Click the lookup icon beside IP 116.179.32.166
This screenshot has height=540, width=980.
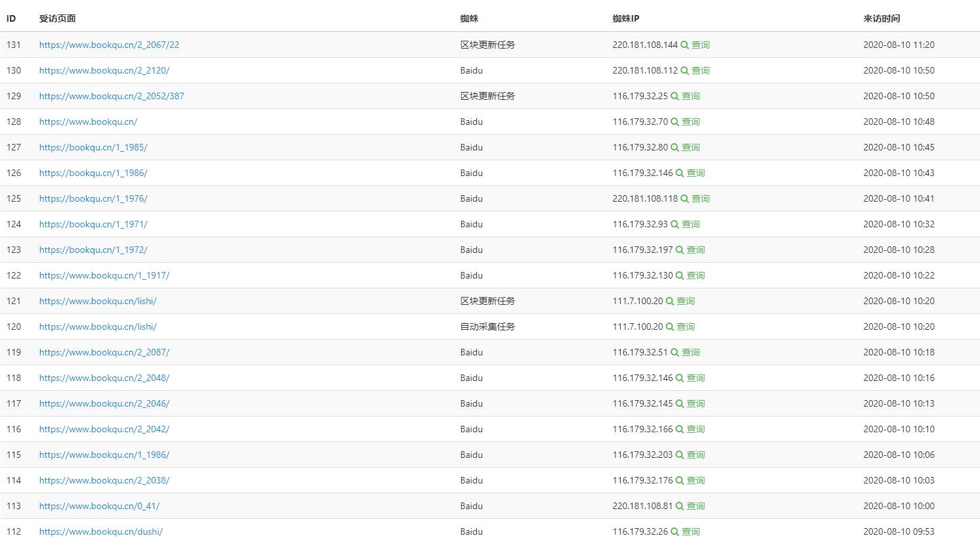pyautogui.click(x=680, y=429)
